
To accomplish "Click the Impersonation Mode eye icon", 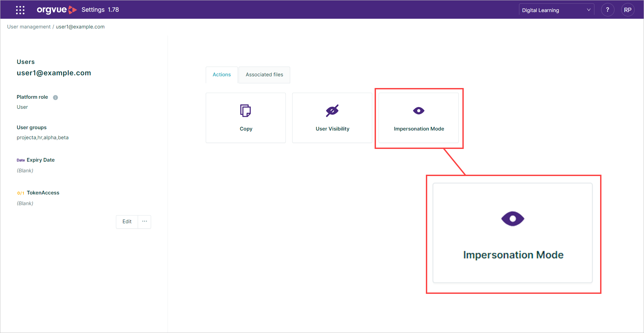I will [x=418, y=111].
